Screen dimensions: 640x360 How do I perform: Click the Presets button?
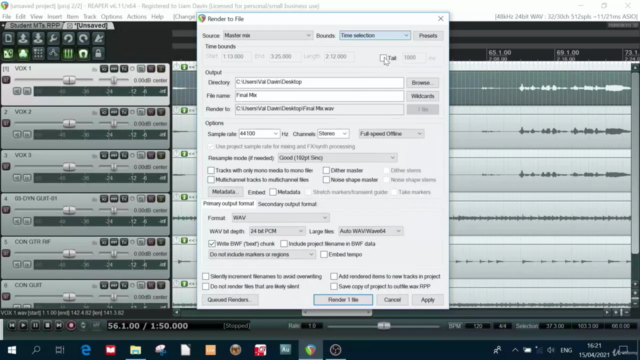[x=428, y=36]
